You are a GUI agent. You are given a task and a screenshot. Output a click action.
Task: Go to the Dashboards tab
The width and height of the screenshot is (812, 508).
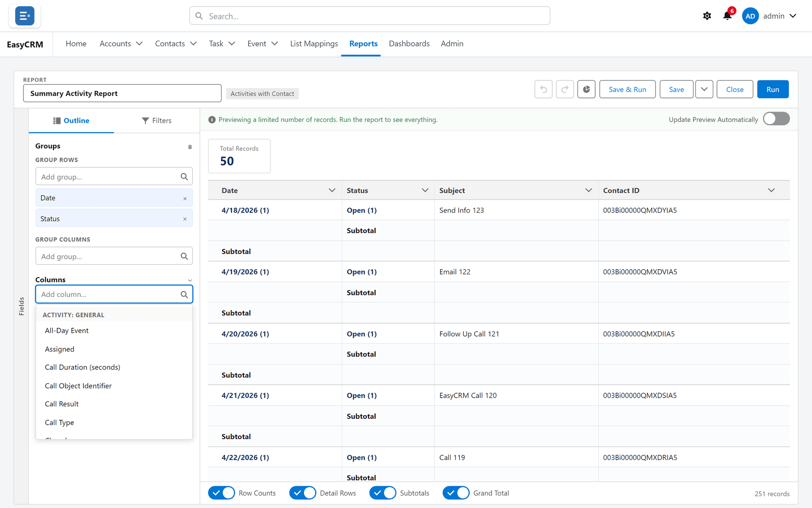[409, 43]
